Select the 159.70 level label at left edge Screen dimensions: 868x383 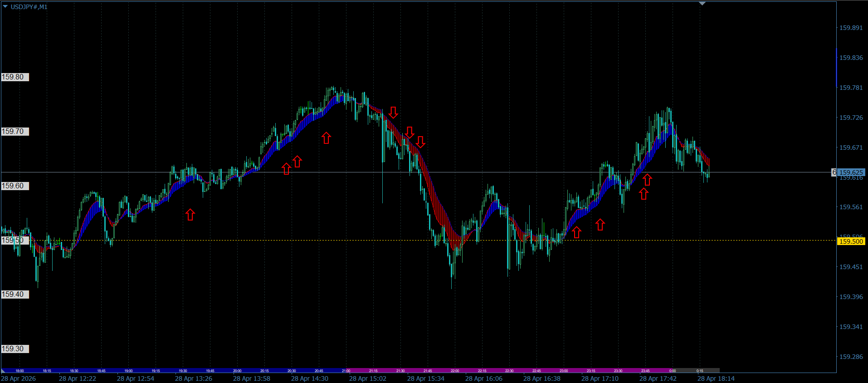15,132
